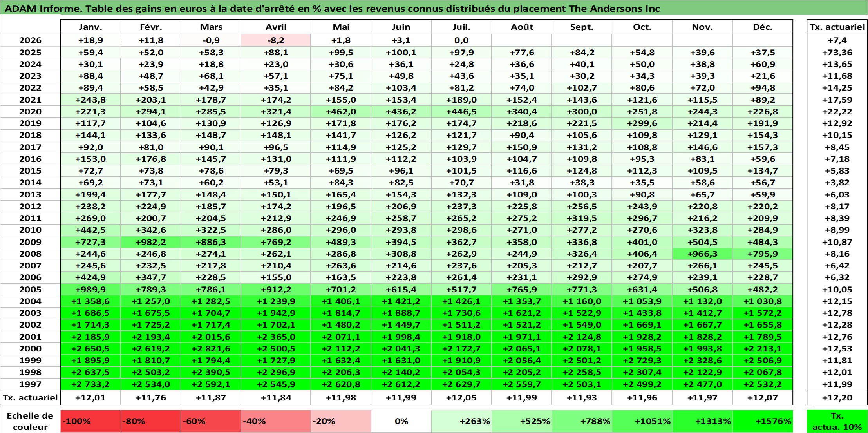Click the +1576% bright green legend swatch

[x=763, y=421]
